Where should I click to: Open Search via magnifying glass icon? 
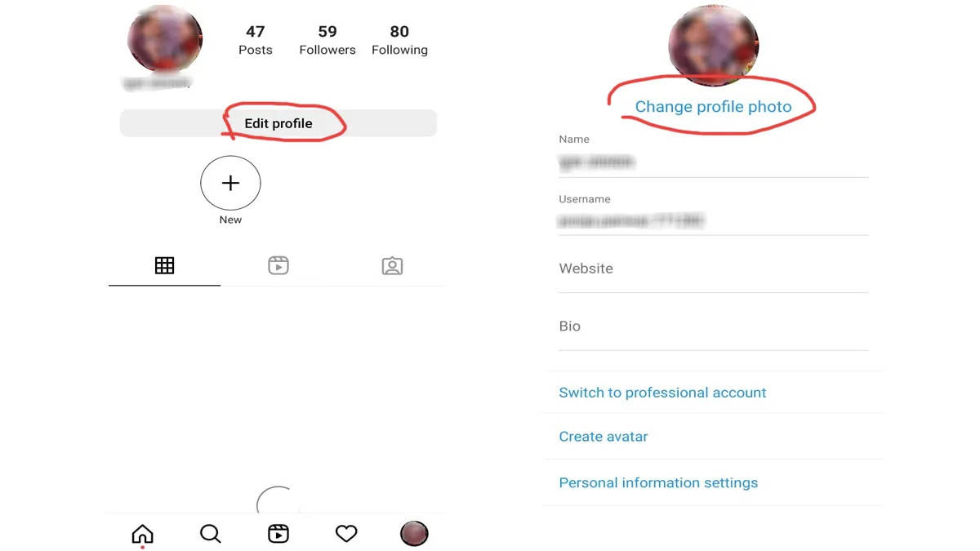(x=211, y=534)
